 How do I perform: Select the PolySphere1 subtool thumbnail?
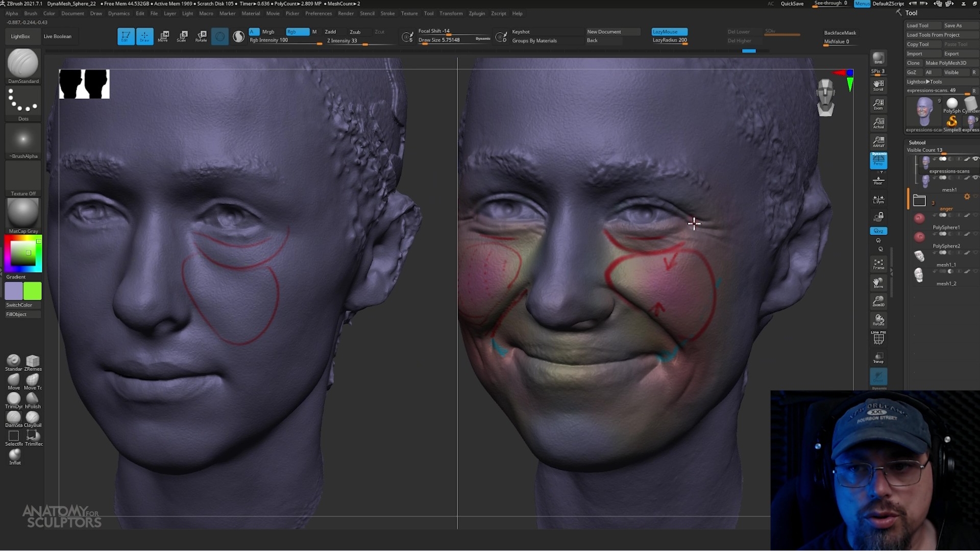click(919, 218)
